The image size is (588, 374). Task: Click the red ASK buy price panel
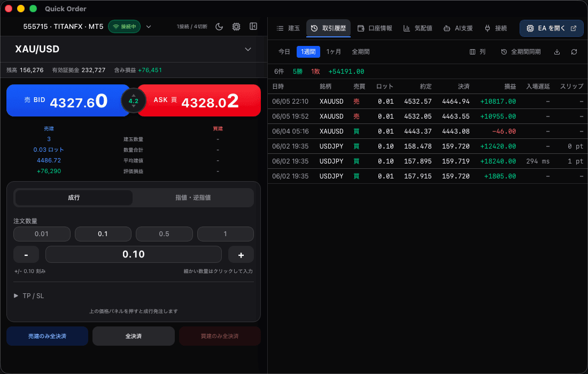[x=199, y=100]
